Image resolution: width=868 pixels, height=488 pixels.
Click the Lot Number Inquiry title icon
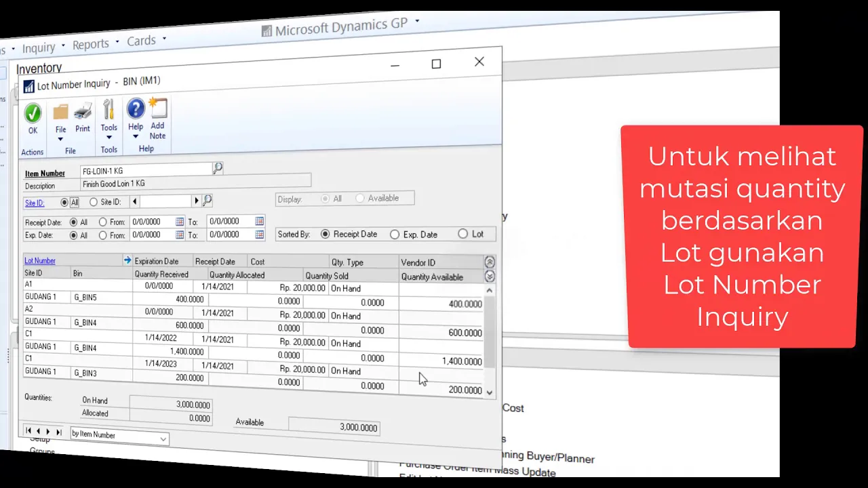[28, 87]
